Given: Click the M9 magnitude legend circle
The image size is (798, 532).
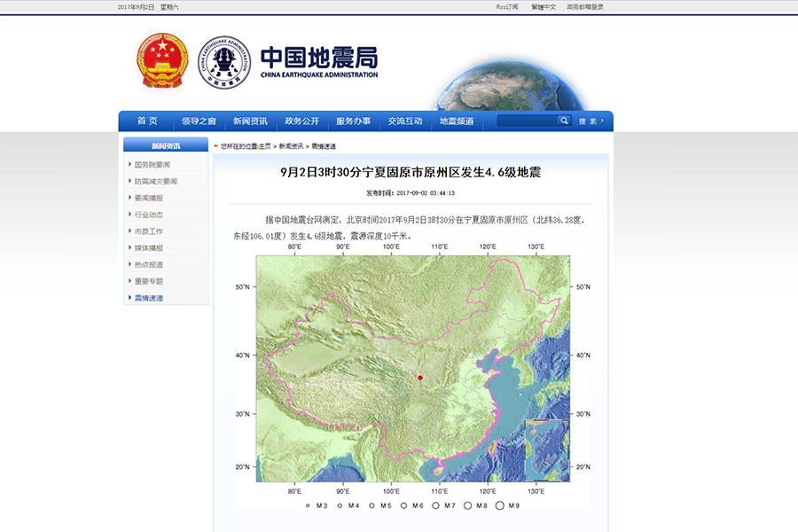Looking at the screenshot, I should (500, 505).
